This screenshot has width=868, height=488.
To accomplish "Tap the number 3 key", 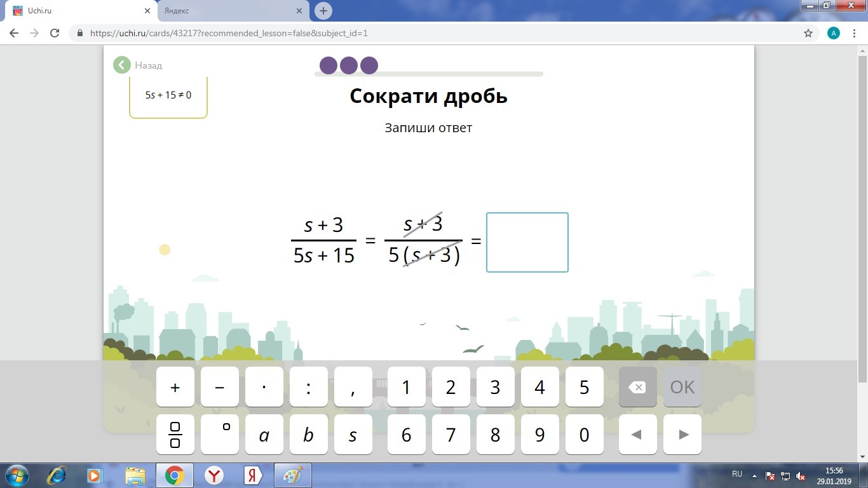I will [496, 387].
